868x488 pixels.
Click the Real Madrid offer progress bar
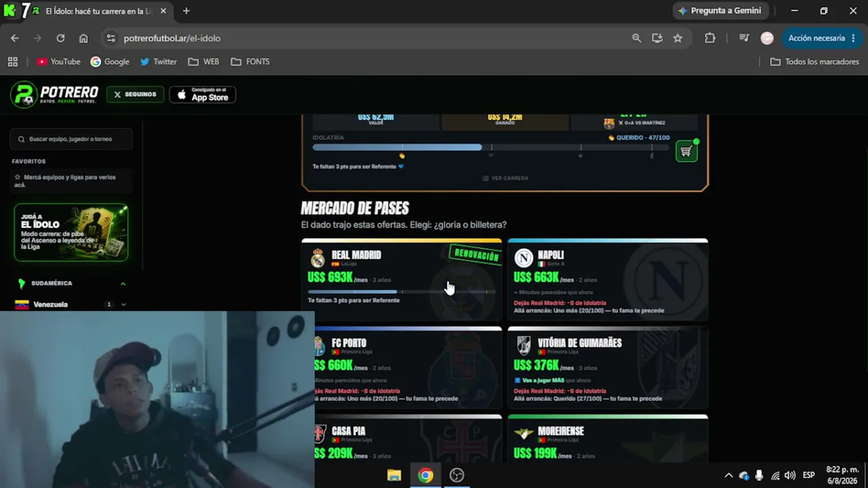401,291
